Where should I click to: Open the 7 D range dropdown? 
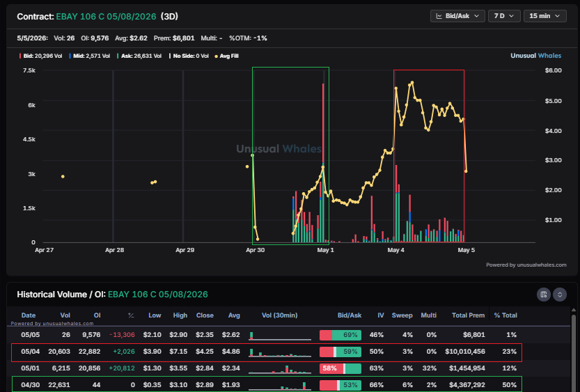[x=504, y=16]
